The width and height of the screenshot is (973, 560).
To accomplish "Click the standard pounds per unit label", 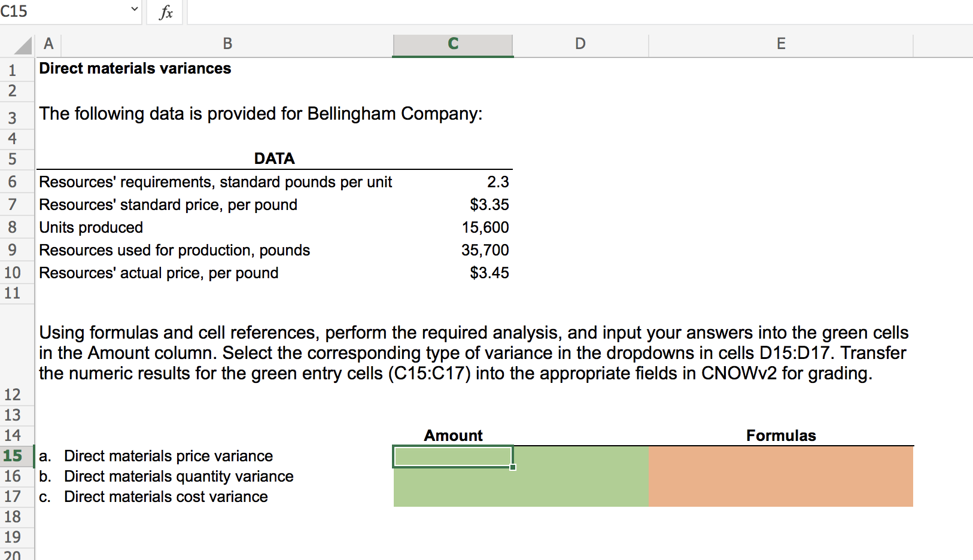I will [215, 182].
